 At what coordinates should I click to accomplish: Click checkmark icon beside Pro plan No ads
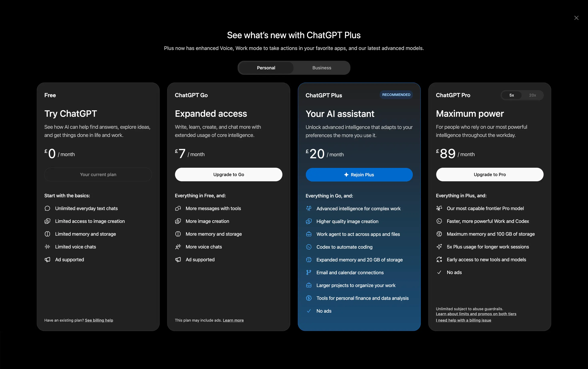pyautogui.click(x=439, y=272)
